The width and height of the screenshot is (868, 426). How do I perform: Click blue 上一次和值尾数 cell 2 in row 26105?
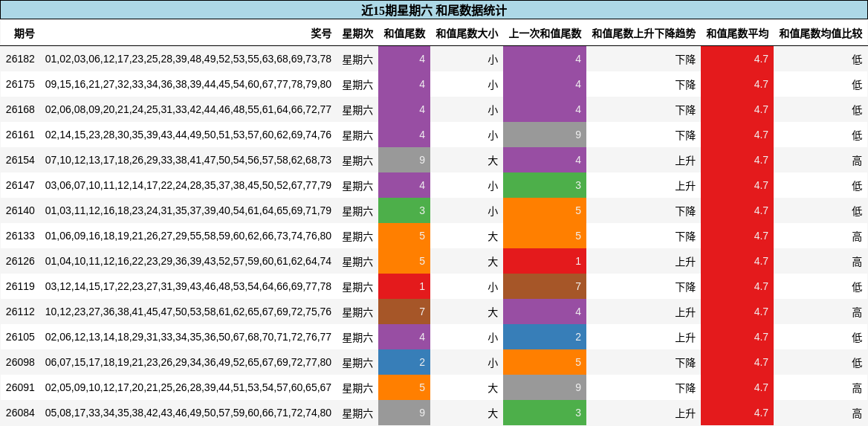[x=545, y=338]
